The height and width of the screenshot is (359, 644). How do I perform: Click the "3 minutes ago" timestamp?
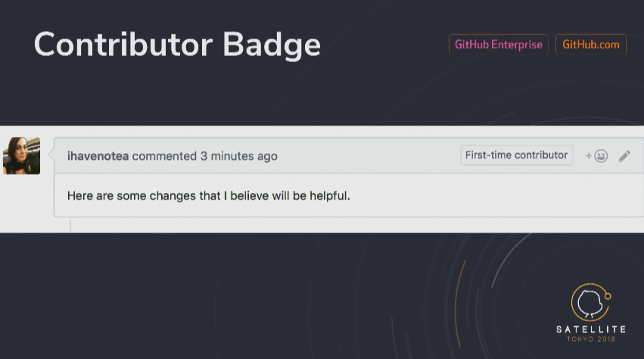(238, 156)
